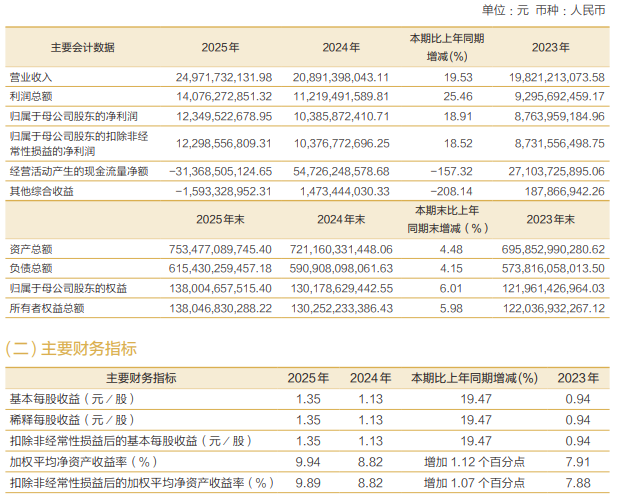Select value 14,076,272,851.32
Image resolution: width=618 pixels, height=498 pixels.
[224, 97]
